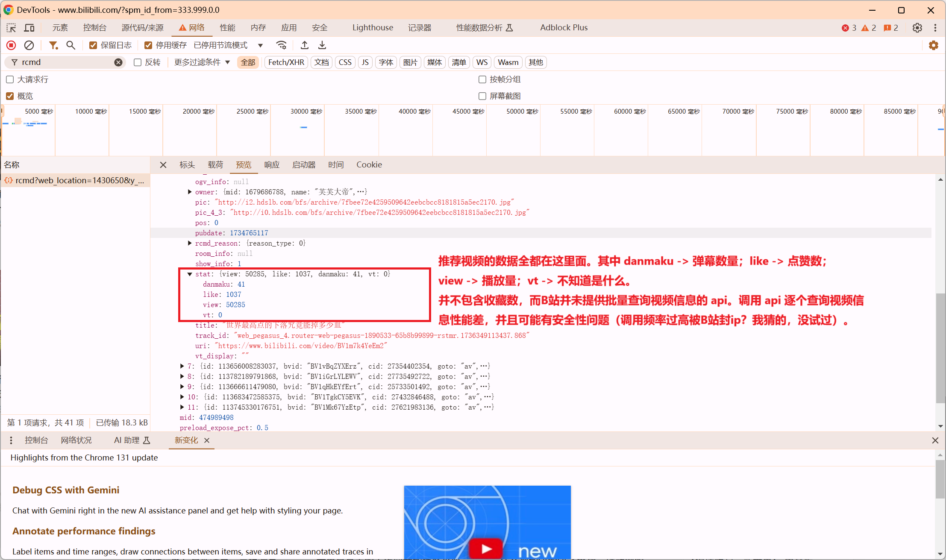Show the 3 errors counter

(849, 28)
